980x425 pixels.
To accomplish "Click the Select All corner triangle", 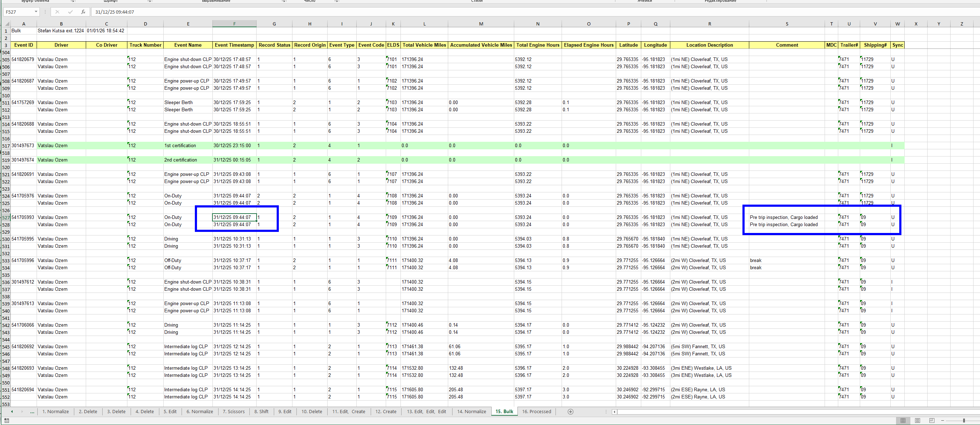I will click(x=6, y=24).
